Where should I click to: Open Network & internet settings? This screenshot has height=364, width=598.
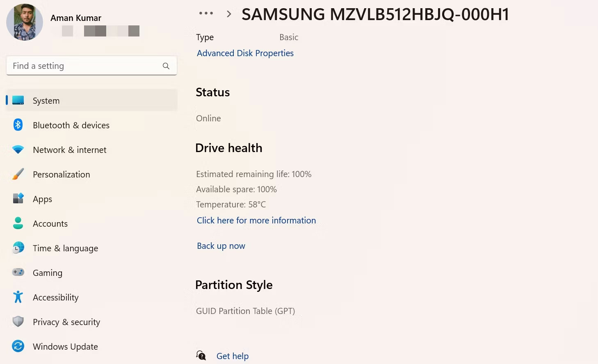[92, 150]
